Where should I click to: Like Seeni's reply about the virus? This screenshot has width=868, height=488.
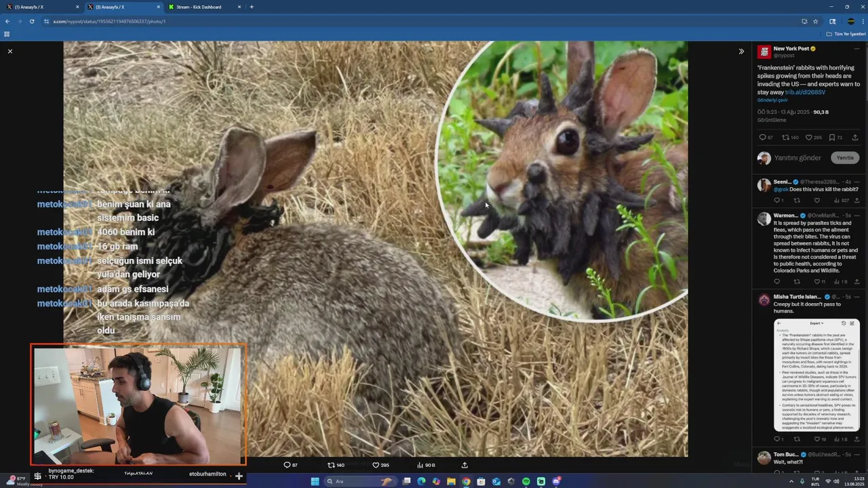point(816,201)
